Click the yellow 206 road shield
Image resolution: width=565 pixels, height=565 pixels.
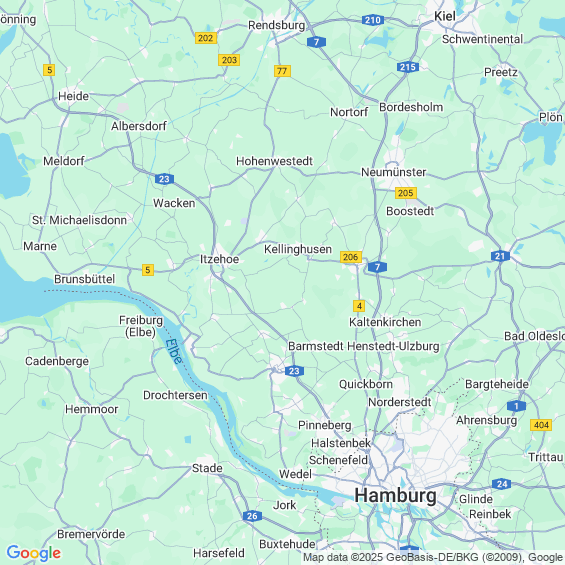pos(351,257)
